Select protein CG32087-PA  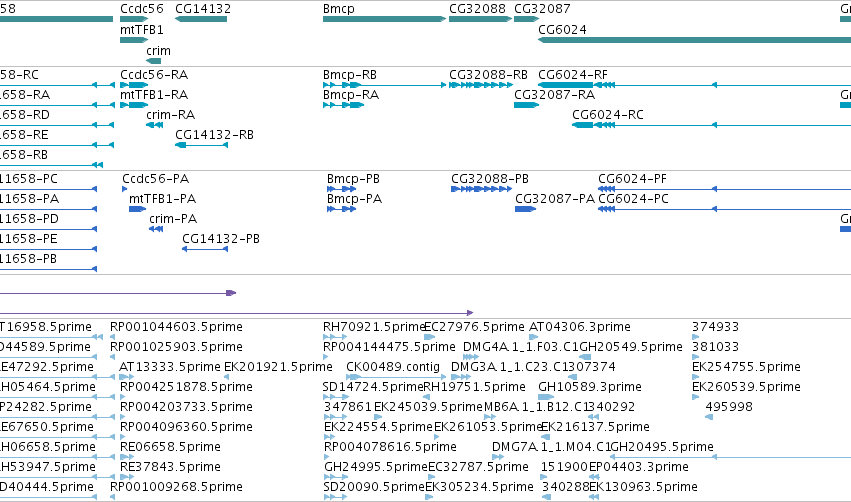coord(555,199)
